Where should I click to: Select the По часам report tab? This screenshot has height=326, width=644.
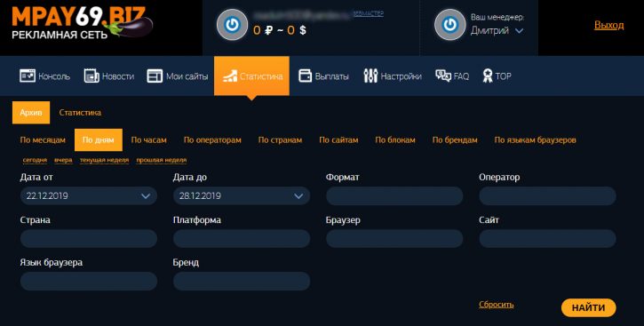coord(148,140)
